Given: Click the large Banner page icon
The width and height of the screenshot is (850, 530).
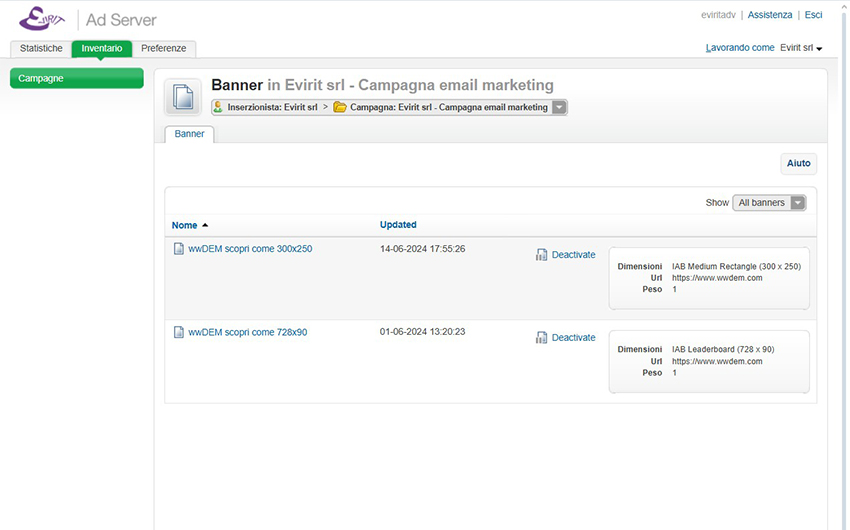Looking at the screenshot, I should click(x=183, y=97).
